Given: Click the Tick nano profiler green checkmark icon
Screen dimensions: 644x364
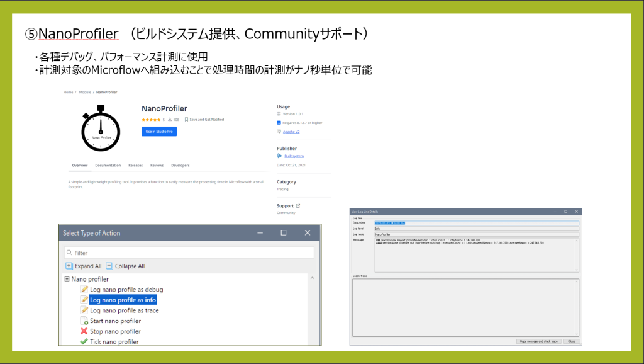Looking at the screenshot, I should pyautogui.click(x=84, y=341).
